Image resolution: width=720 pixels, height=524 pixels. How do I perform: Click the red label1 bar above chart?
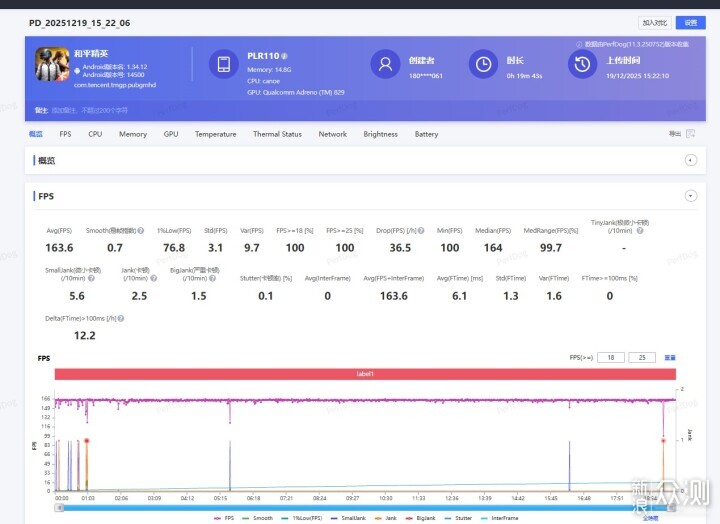[365, 374]
